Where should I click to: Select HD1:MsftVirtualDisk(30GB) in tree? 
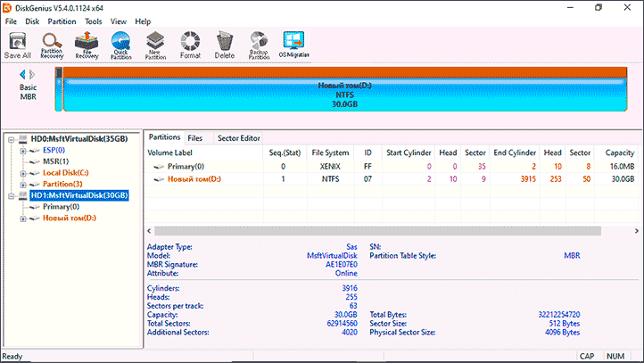pos(79,195)
